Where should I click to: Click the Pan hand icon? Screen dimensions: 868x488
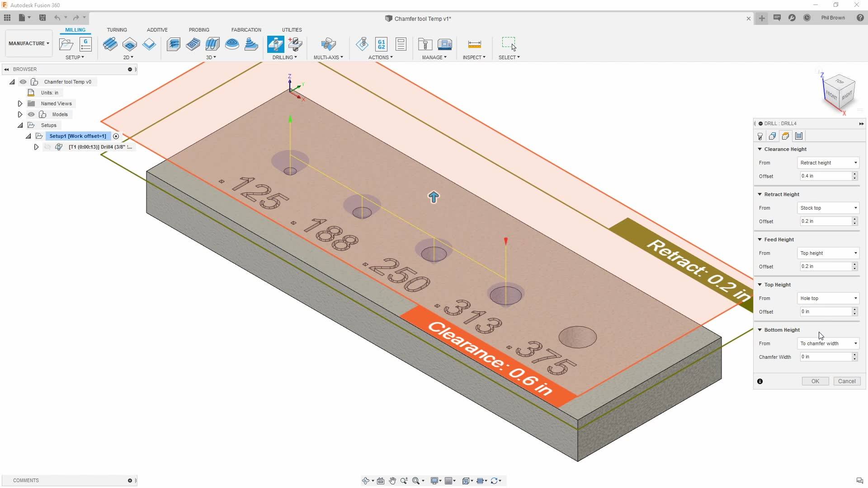tap(392, 481)
